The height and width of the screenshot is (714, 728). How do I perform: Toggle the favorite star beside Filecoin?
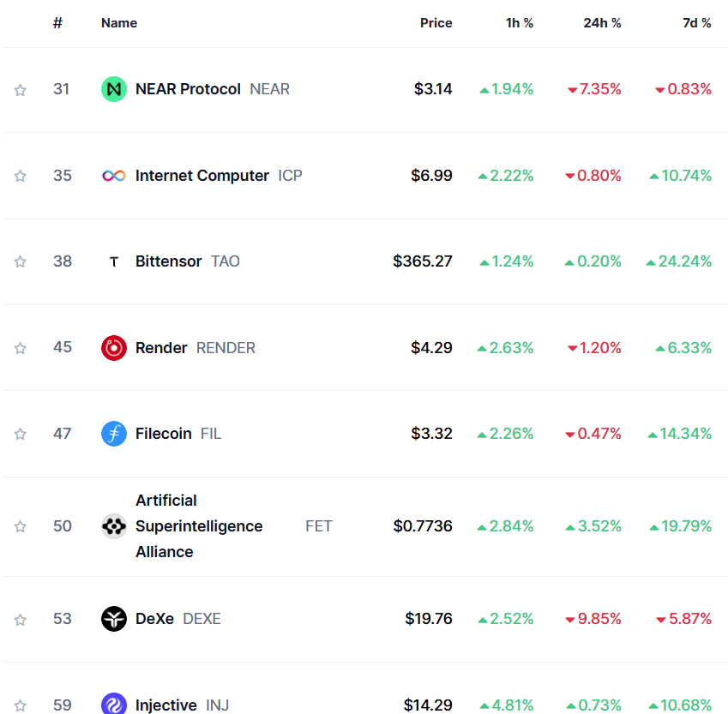coord(21,435)
